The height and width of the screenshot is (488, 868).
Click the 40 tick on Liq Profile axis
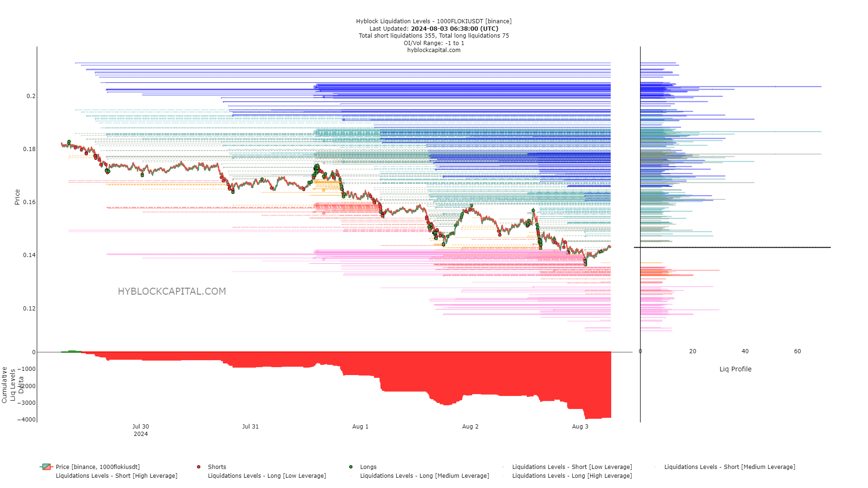point(745,351)
